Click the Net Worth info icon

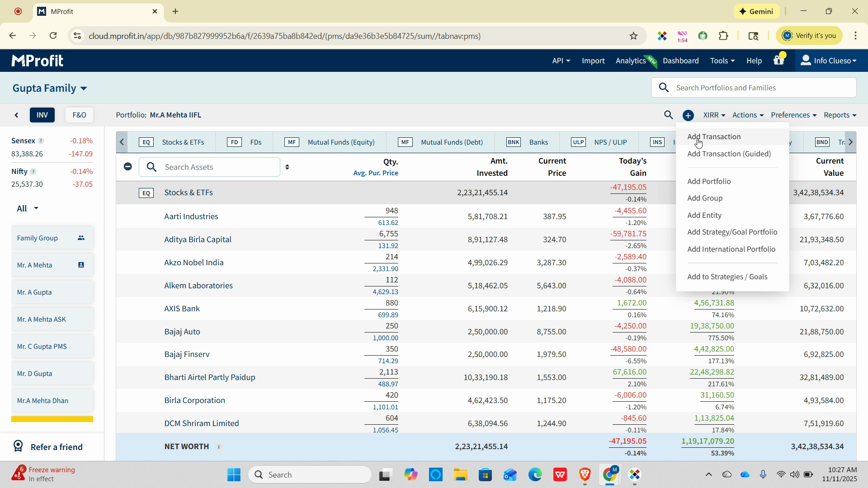pyautogui.click(x=219, y=447)
